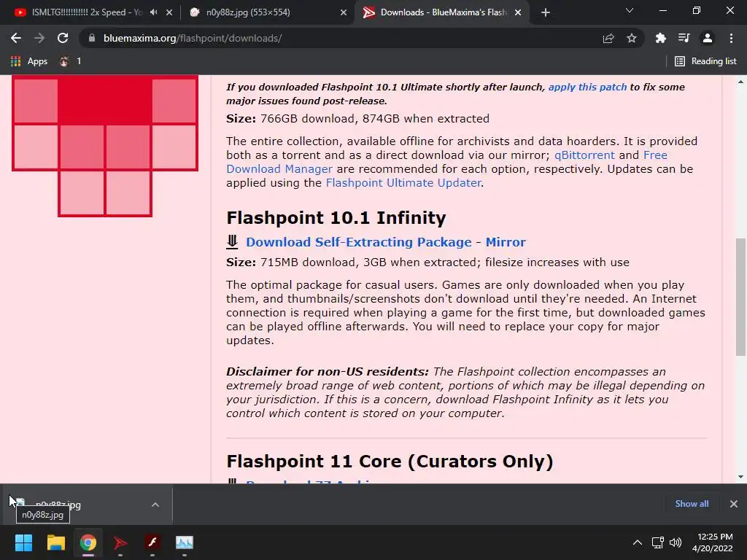Open the Flashpoint launcher taskbar icon
Screen dimensions: 747x560
(x=120, y=542)
